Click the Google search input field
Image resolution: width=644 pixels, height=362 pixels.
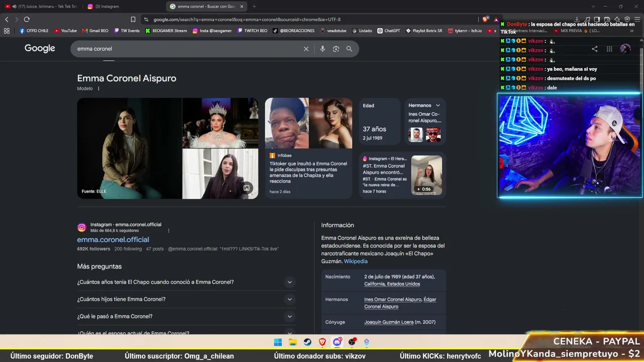(x=186, y=49)
